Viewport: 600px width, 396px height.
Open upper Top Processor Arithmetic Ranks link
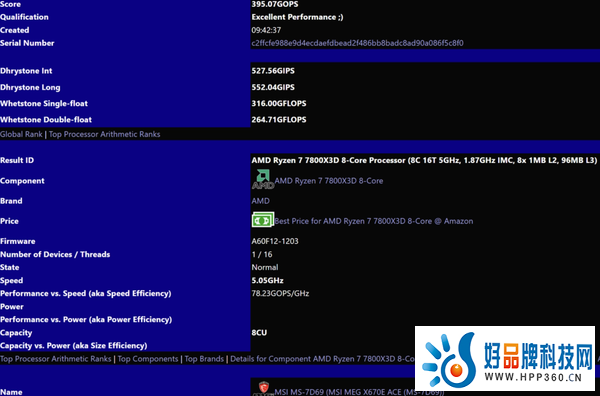tap(104, 134)
